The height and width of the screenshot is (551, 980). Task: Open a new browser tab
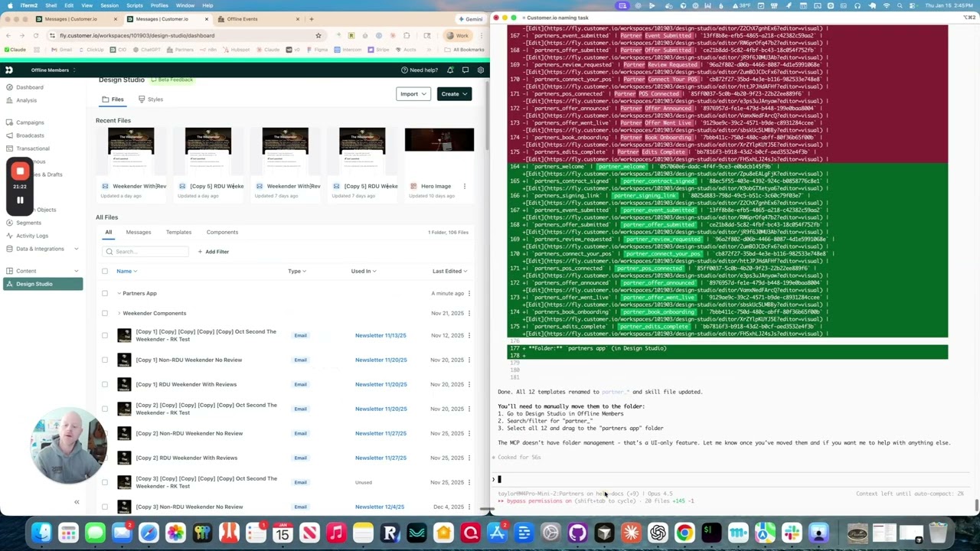(x=311, y=18)
